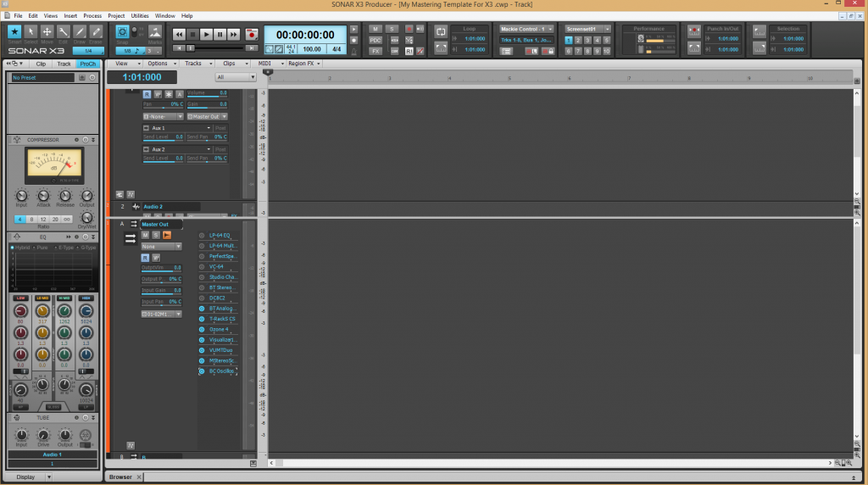Rewind the transport to start
The width and height of the screenshot is (868, 485).
tap(179, 34)
